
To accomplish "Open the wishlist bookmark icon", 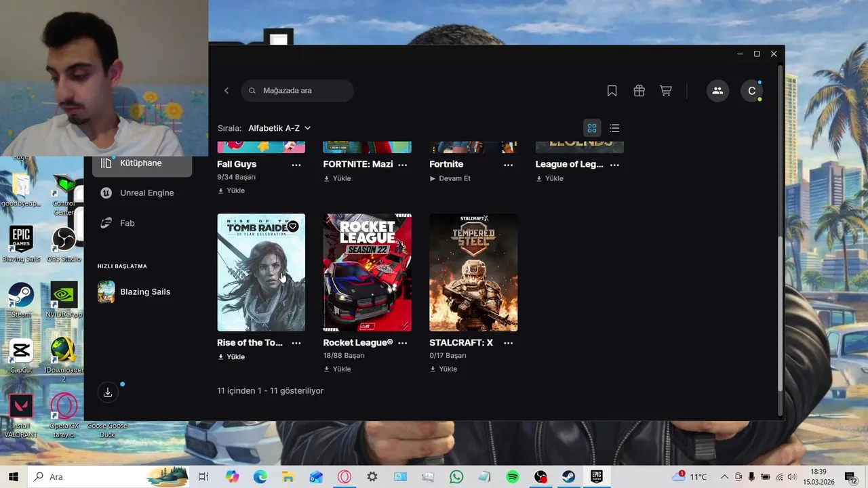I will (x=612, y=91).
